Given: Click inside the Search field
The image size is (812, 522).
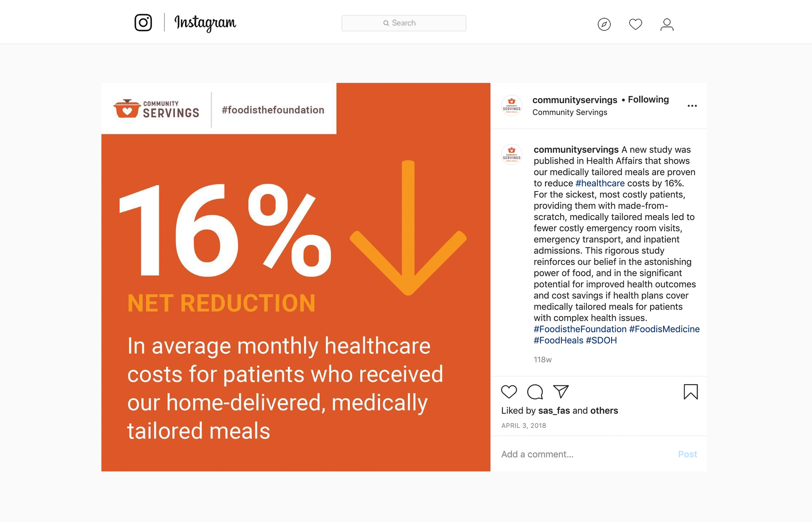Looking at the screenshot, I should click(x=404, y=23).
